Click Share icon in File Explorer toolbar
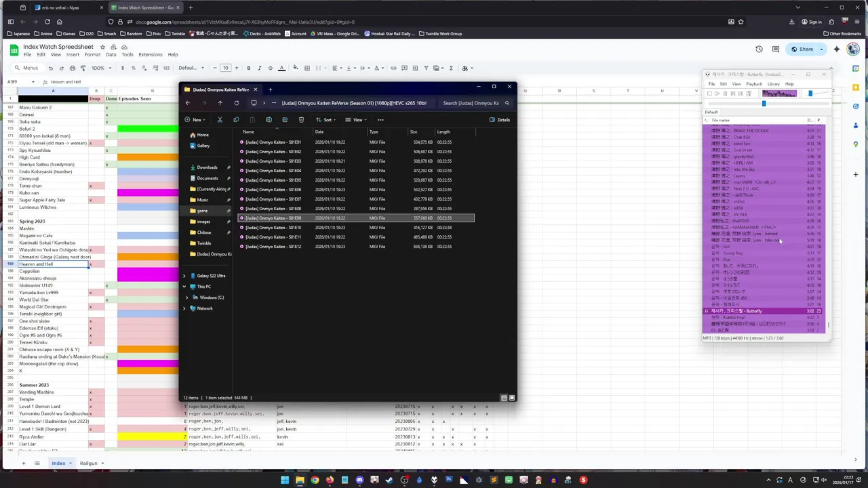This screenshot has height=488, width=868. [285, 120]
